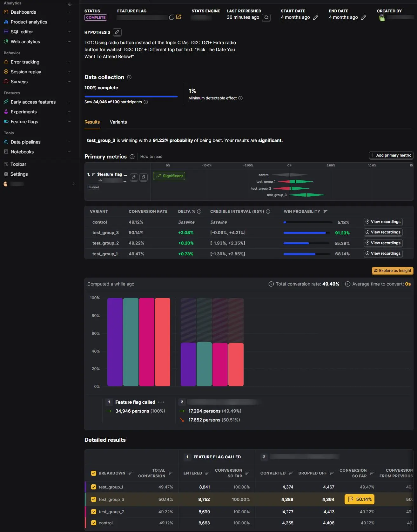The image size is (417, 532).
Task: Copy the feature flag key
Action: tap(172, 17)
